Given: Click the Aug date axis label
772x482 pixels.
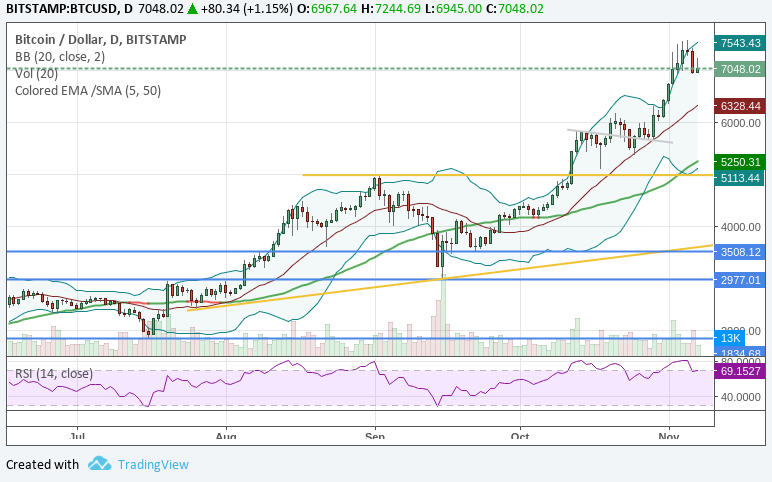Looking at the screenshot, I should [x=226, y=436].
